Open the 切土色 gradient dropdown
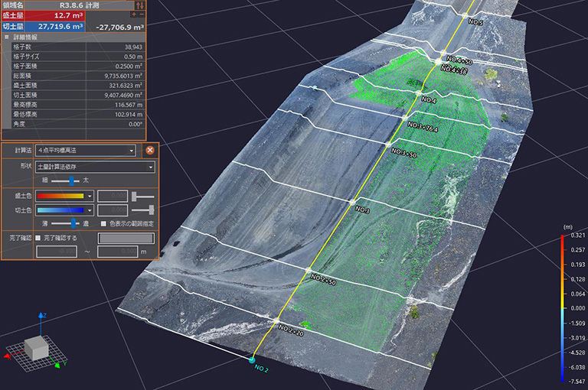This screenshot has width=588, height=390. (x=90, y=210)
